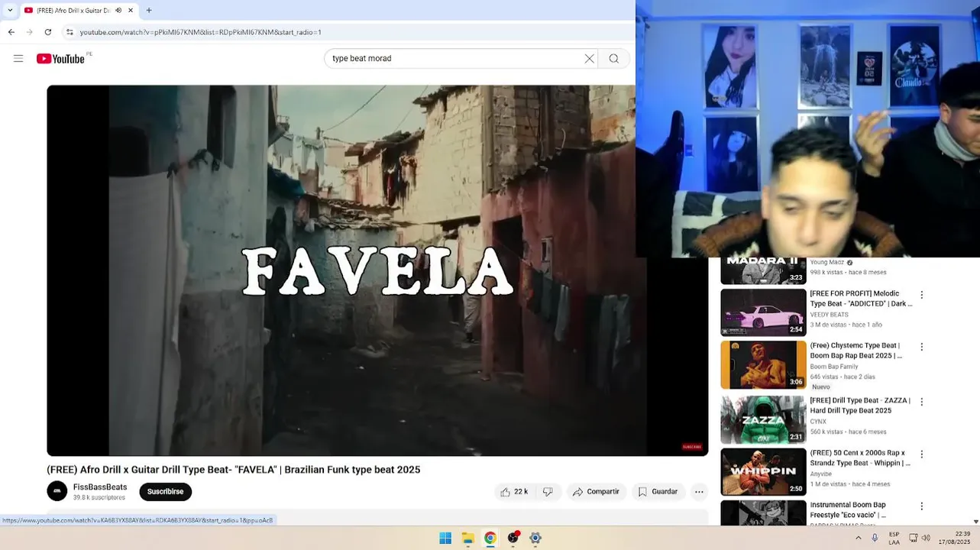
Task: Open the Compartir share dialog
Action: tap(596, 492)
